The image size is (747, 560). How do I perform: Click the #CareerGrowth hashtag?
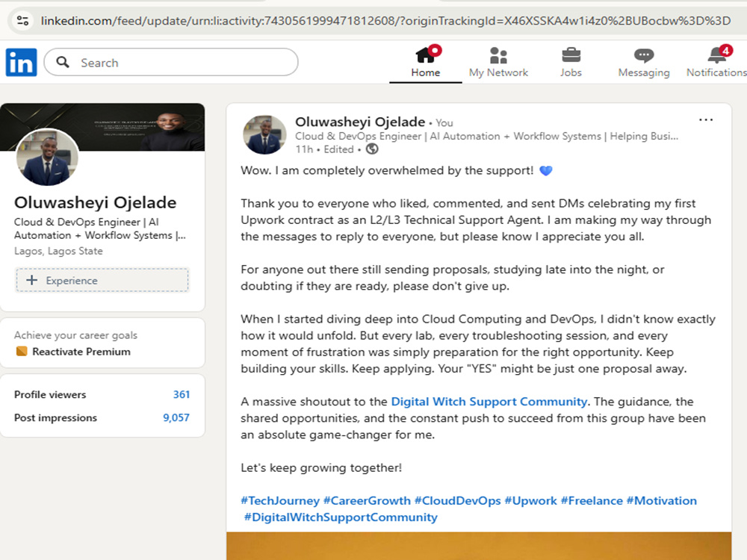click(367, 500)
